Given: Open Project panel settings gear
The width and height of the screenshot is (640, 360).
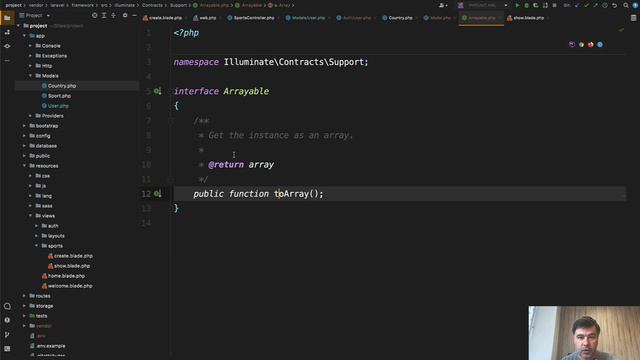Looking at the screenshot, I should pos(125,16).
